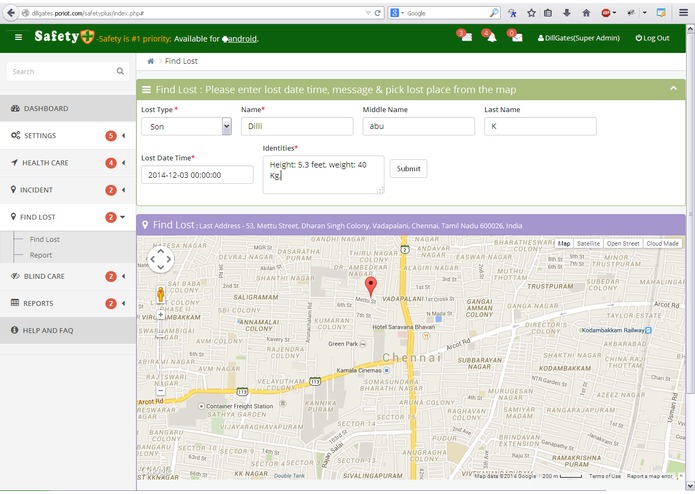695x494 pixels.
Task: Toggle the Safety sidebar hamburger icon
Action: tap(18, 38)
